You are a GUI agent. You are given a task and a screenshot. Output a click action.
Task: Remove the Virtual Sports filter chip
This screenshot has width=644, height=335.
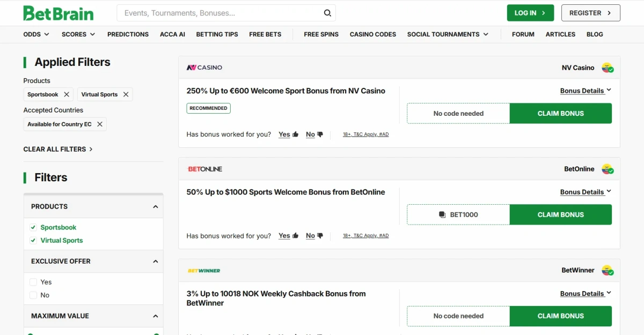126,94
